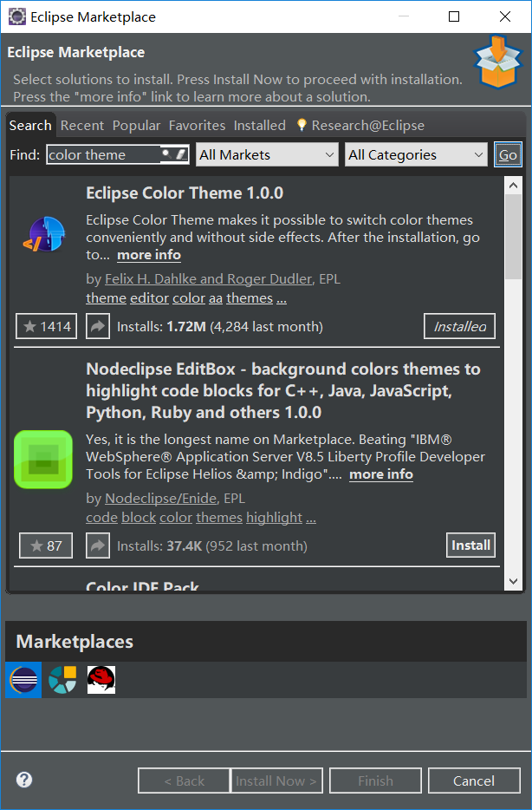
Task: Click the Eclipse Marketplace title bar icon
Action: pos(17,16)
